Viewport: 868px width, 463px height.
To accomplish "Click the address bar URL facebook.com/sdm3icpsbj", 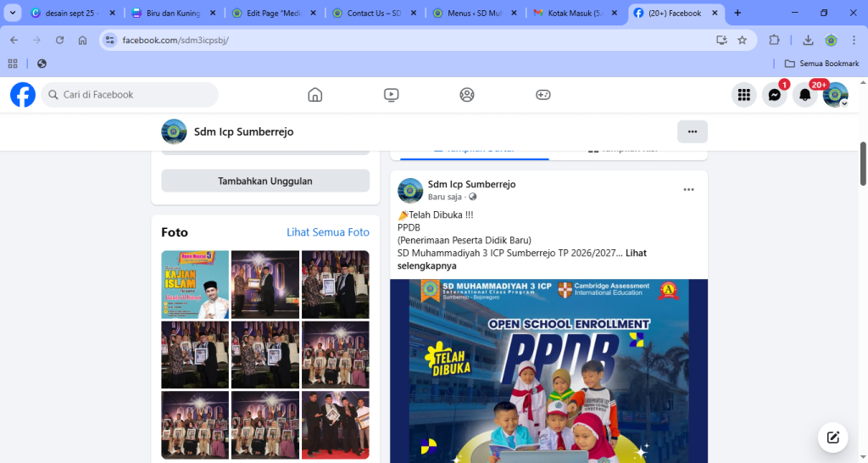I will [x=175, y=40].
